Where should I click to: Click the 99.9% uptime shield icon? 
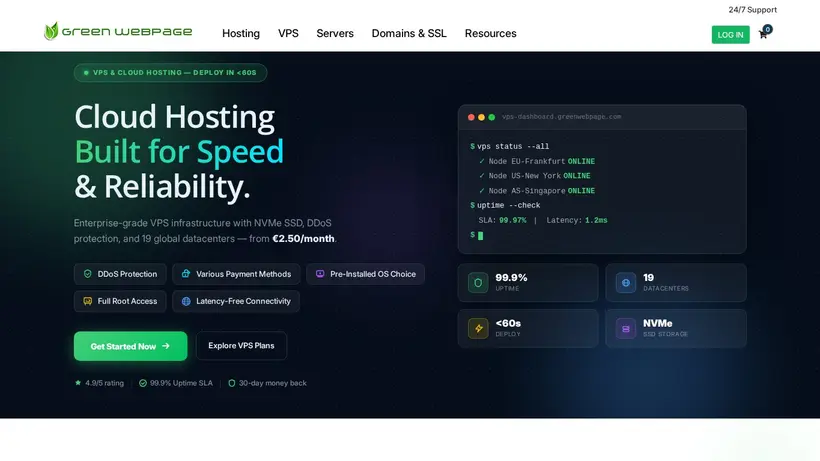coord(478,283)
